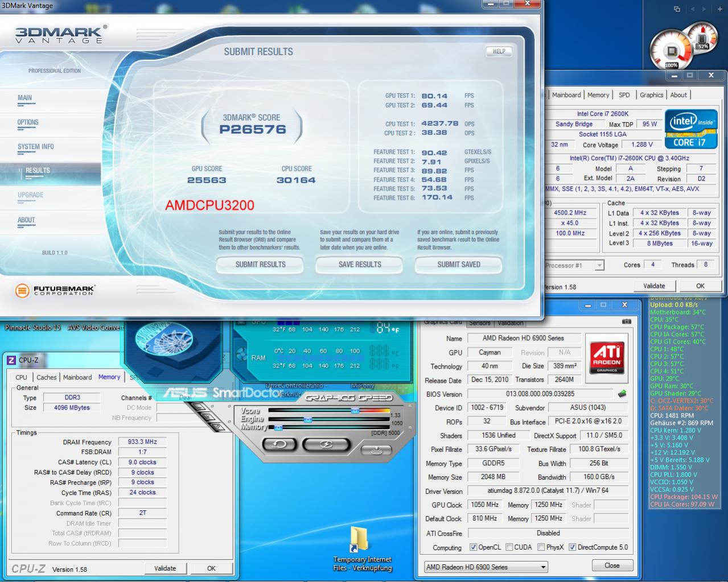The width and height of the screenshot is (728, 582).
Task: Click the SmartDoctor reset speeds arrow button
Action: [279, 444]
